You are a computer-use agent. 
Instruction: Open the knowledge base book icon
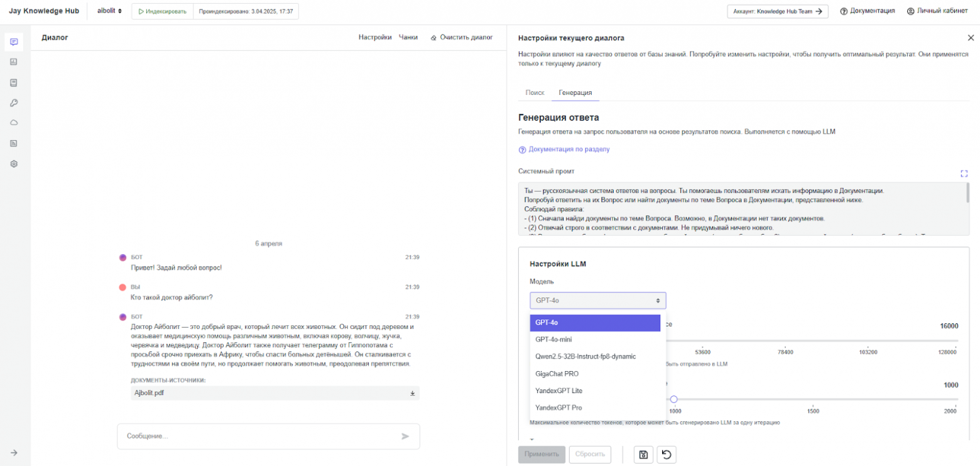coord(14,82)
